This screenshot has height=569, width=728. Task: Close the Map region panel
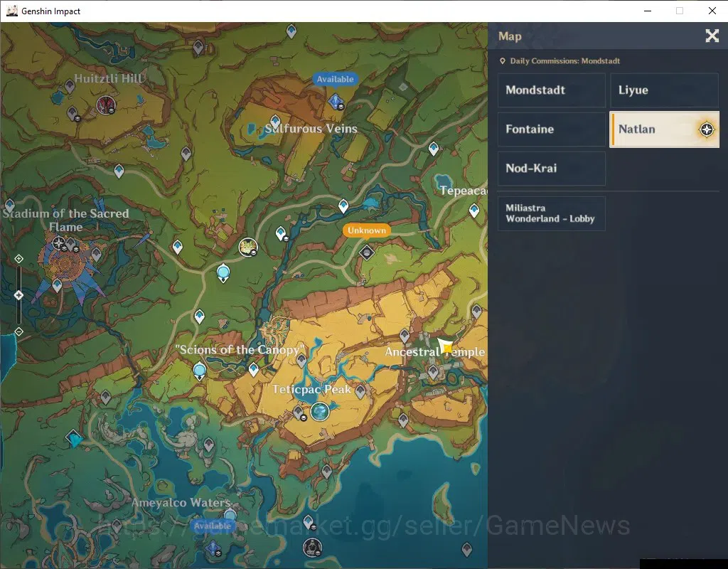(712, 36)
